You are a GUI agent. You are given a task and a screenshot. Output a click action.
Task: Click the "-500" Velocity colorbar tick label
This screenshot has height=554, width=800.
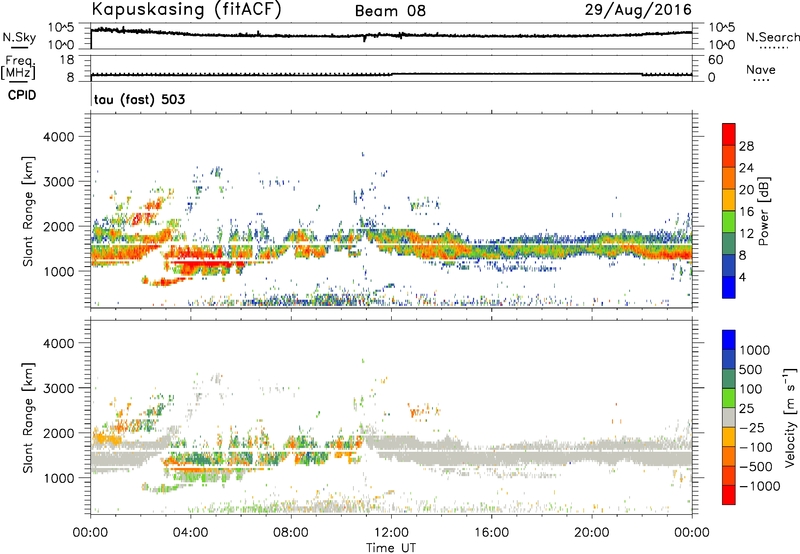pyautogui.click(x=756, y=467)
